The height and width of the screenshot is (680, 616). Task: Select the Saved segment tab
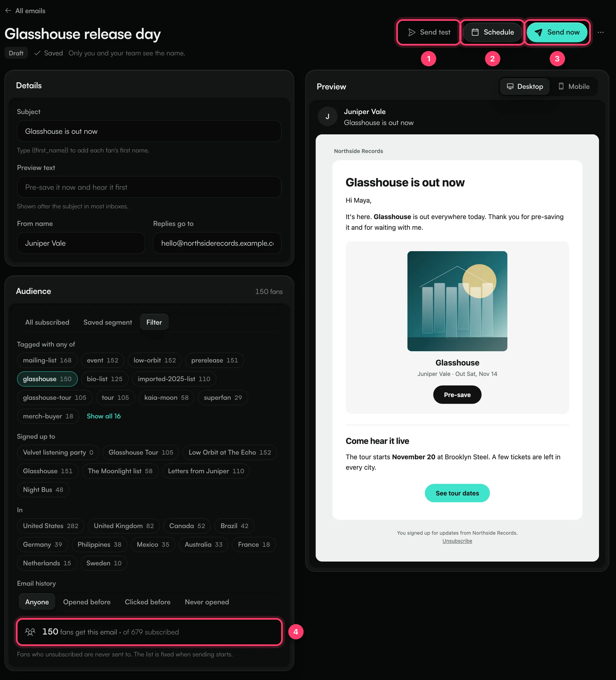(108, 322)
